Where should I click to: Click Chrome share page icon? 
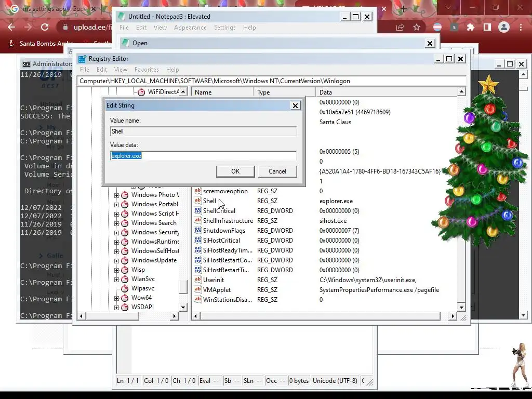400,27
